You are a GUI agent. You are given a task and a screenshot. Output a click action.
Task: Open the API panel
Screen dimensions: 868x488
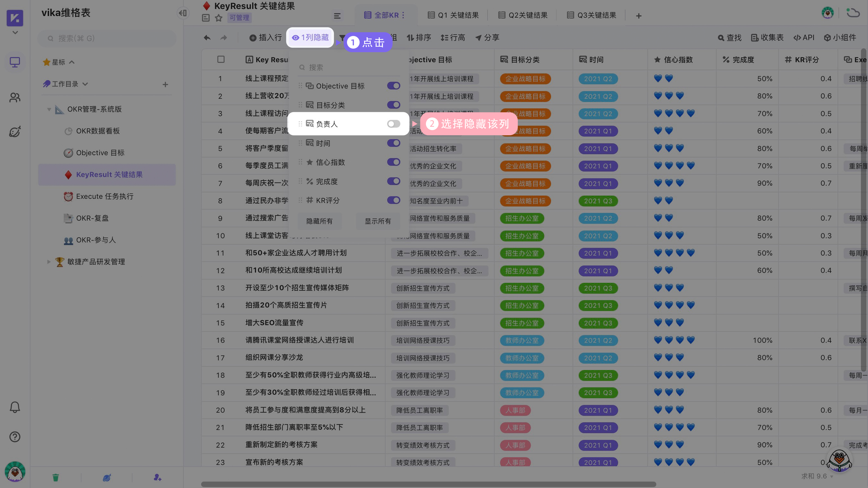pos(804,38)
